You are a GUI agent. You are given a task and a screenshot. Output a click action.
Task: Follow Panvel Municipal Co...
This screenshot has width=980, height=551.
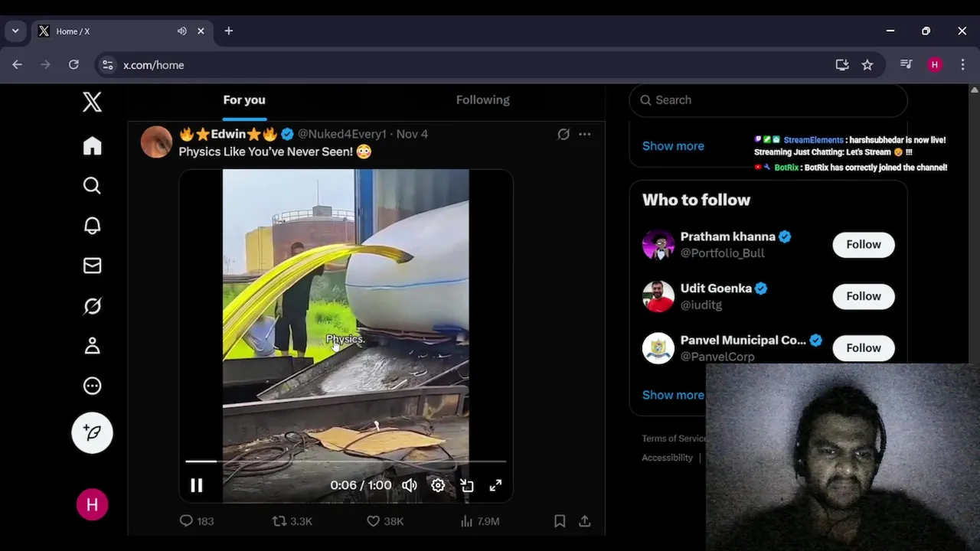coord(864,348)
